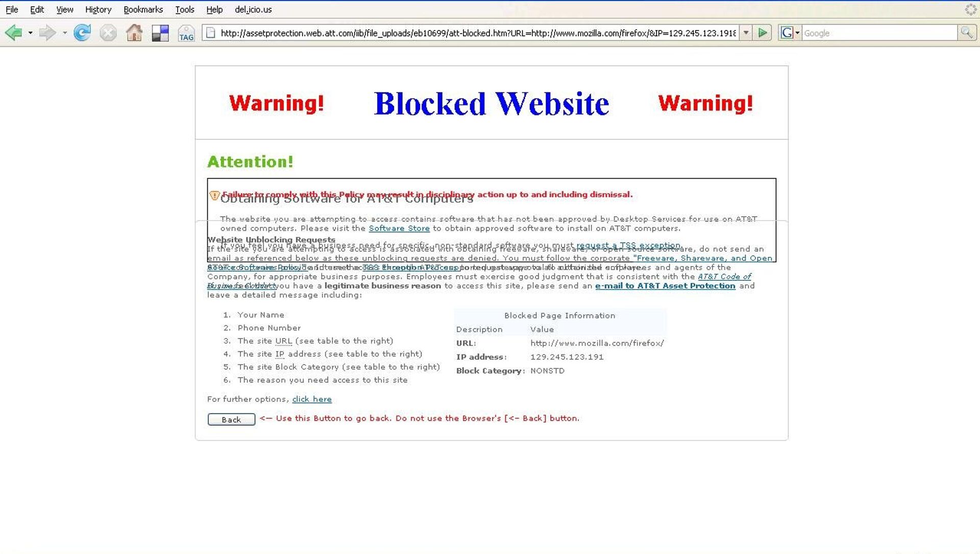The width and height of the screenshot is (980, 554).
Task: Open search engine selector dropdown
Action: coord(797,33)
